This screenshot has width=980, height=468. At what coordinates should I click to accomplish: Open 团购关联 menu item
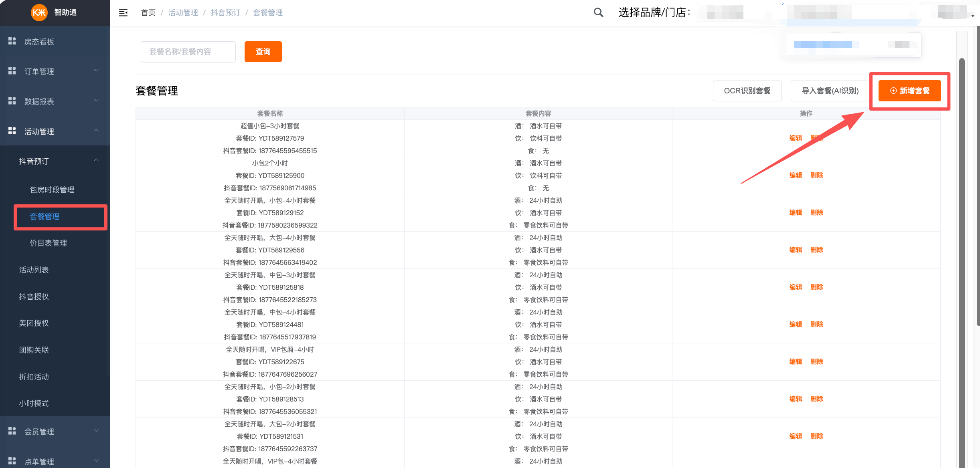click(x=34, y=350)
